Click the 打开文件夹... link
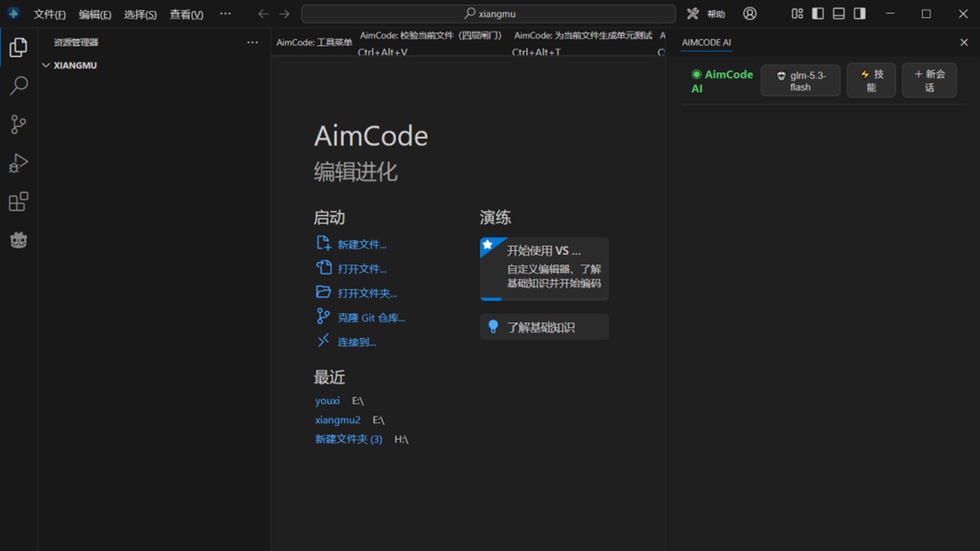This screenshot has height=551, width=980. point(367,293)
